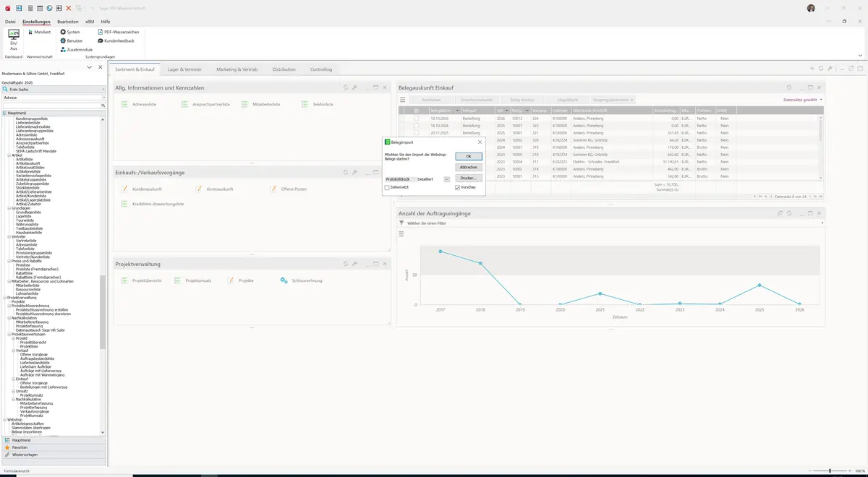The image size is (868, 477).
Task: Click the calculator icon in quick access toolbar
Action: [30, 8]
